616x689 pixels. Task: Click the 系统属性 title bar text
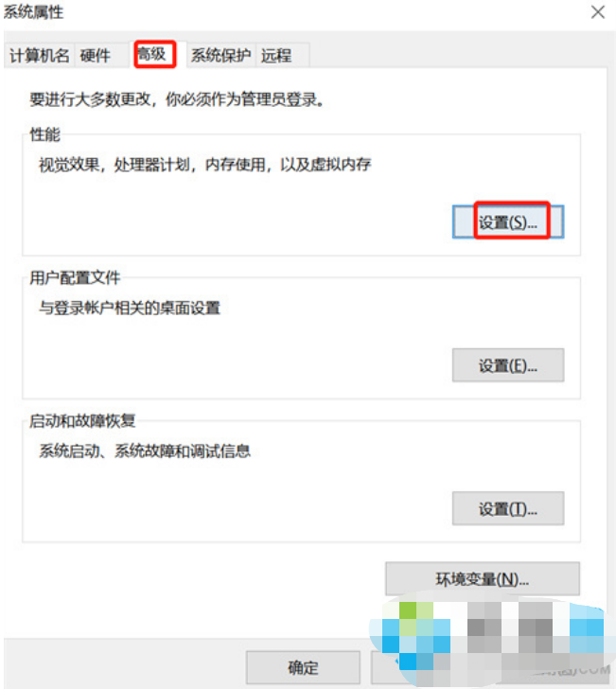pos(34,12)
